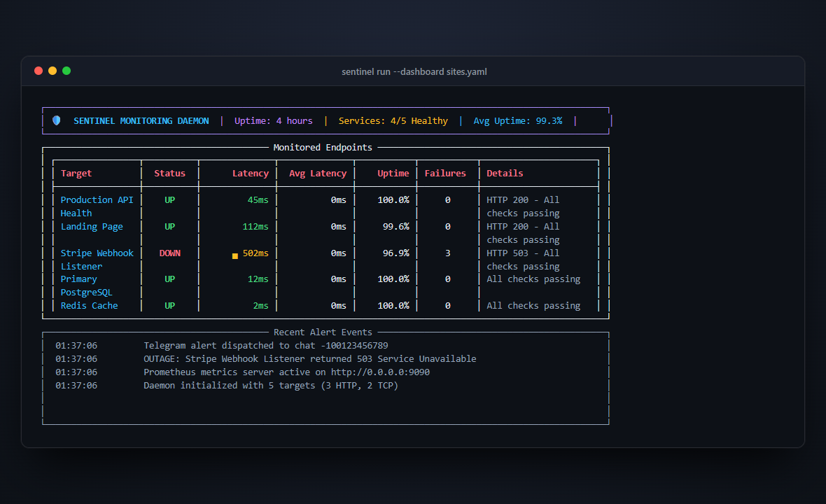Click 'Avg Uptime: 99.3%' in header

pyautogui.click(x=518, y=120)
